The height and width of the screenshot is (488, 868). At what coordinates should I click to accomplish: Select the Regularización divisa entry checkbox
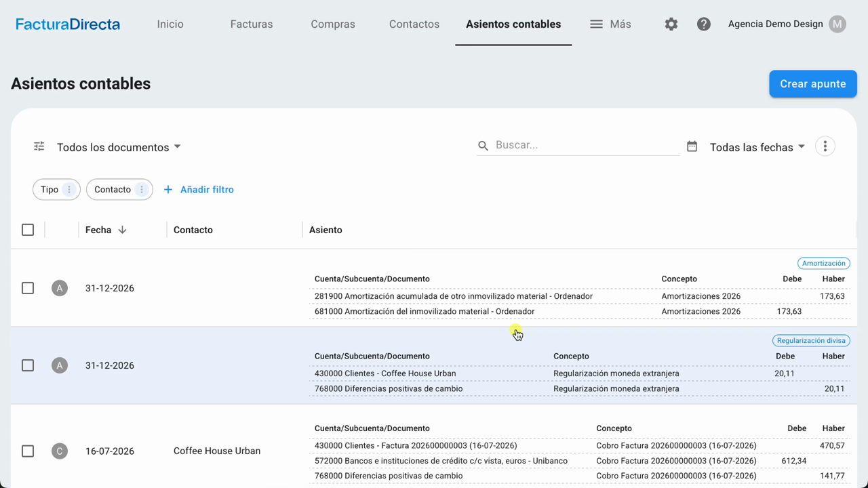[28, 365]
